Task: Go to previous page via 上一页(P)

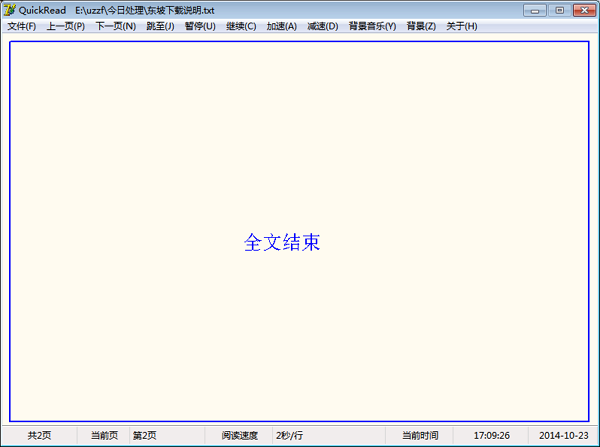Action: [65, 26]
